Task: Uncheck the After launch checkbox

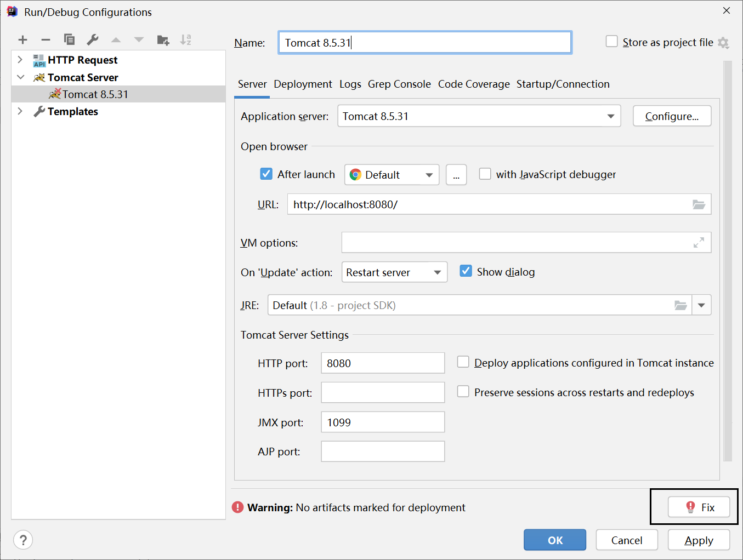Action: 266,174
